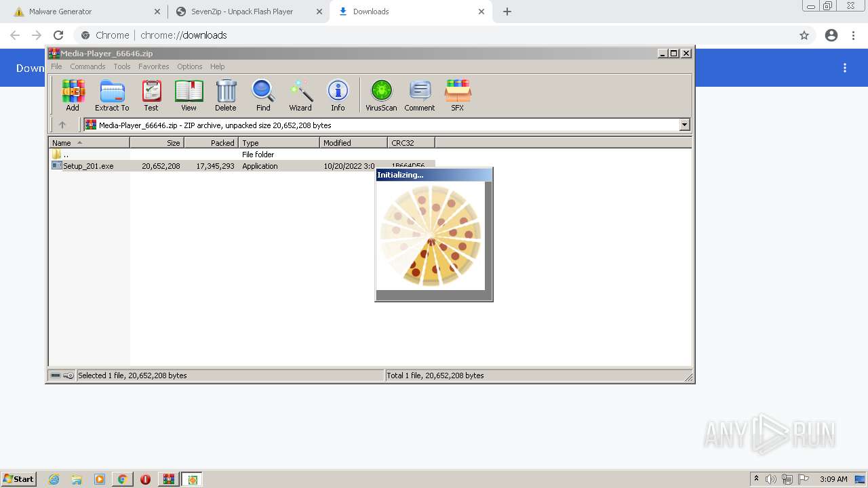
Task: Open the File menu in WinRAR
Action: click(x=56, y=66)
